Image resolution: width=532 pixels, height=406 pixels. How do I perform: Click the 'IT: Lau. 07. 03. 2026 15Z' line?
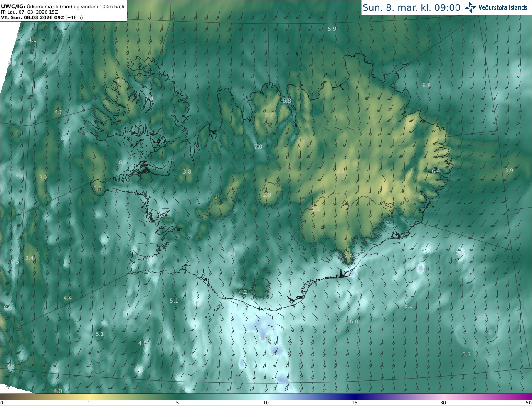pos(29,12)
